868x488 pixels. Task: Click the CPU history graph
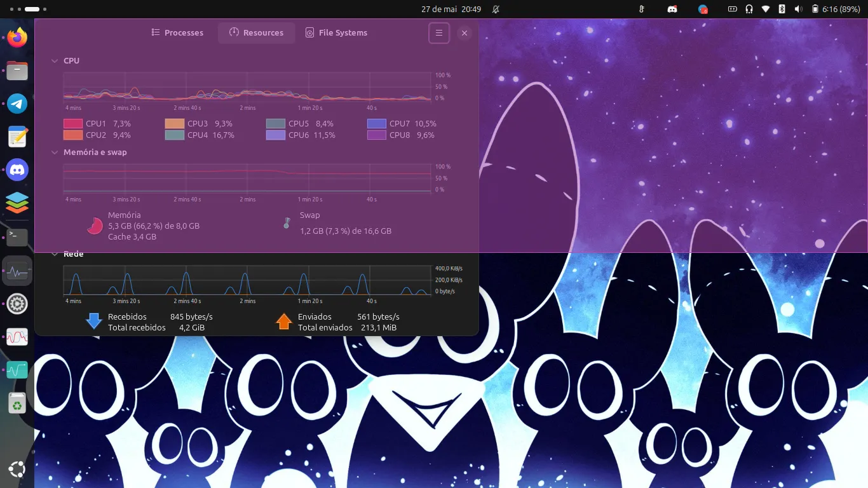point(247,86)
